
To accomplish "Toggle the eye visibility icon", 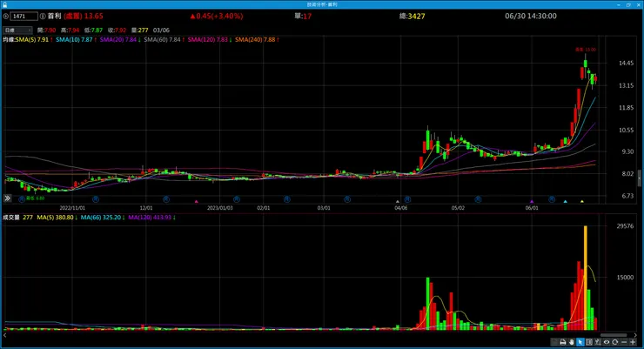I will (x=607, y=342).
